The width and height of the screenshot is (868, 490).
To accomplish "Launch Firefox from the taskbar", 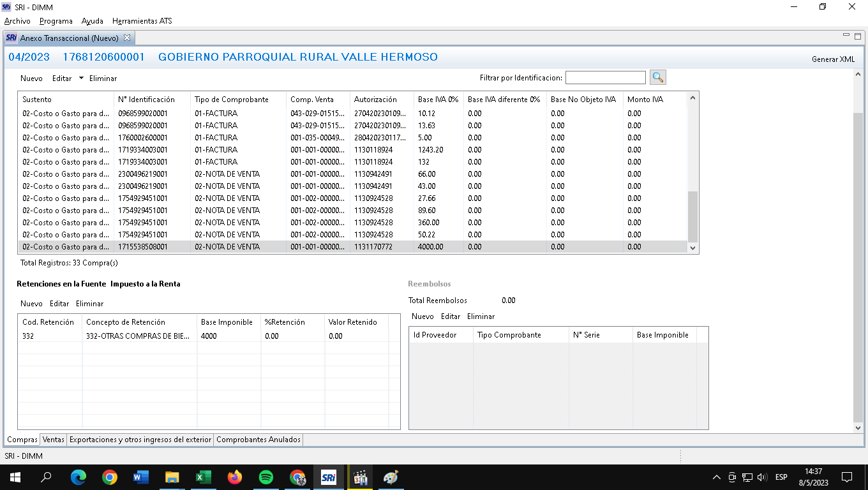I will (x=235, y=477).
